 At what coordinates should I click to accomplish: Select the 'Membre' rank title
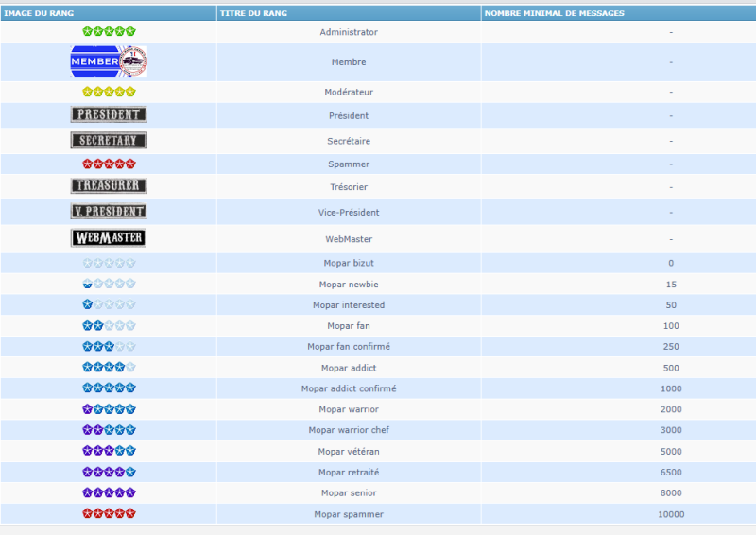click(x=349, y=62)
